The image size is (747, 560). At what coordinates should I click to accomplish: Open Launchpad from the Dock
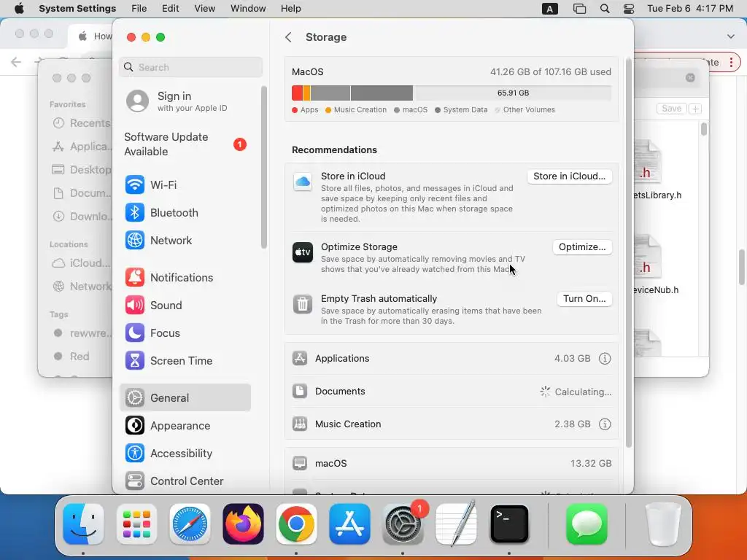(136, 524)
